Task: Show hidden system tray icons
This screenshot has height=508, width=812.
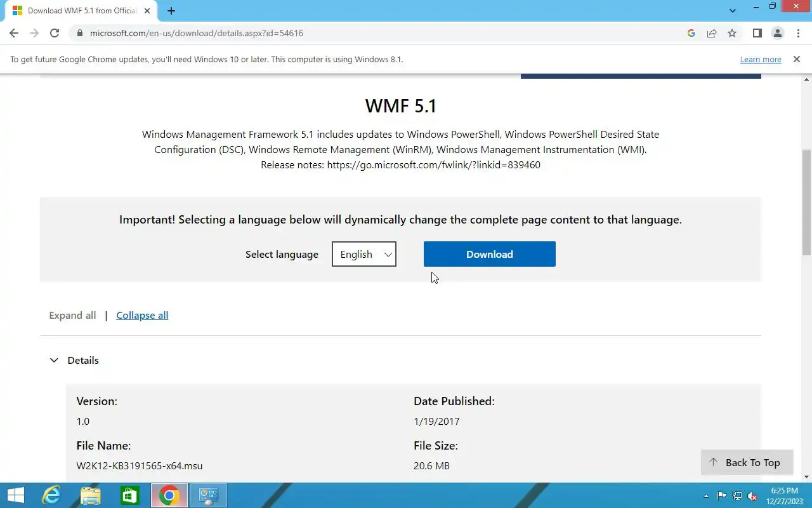Action: coord(707,496)
